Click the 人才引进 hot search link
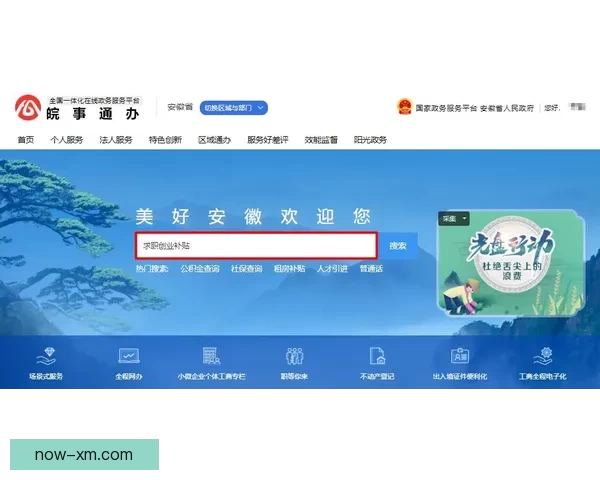The width and height of the screenshot is (600, 480). pyautogui.click(x=333, y=269)
